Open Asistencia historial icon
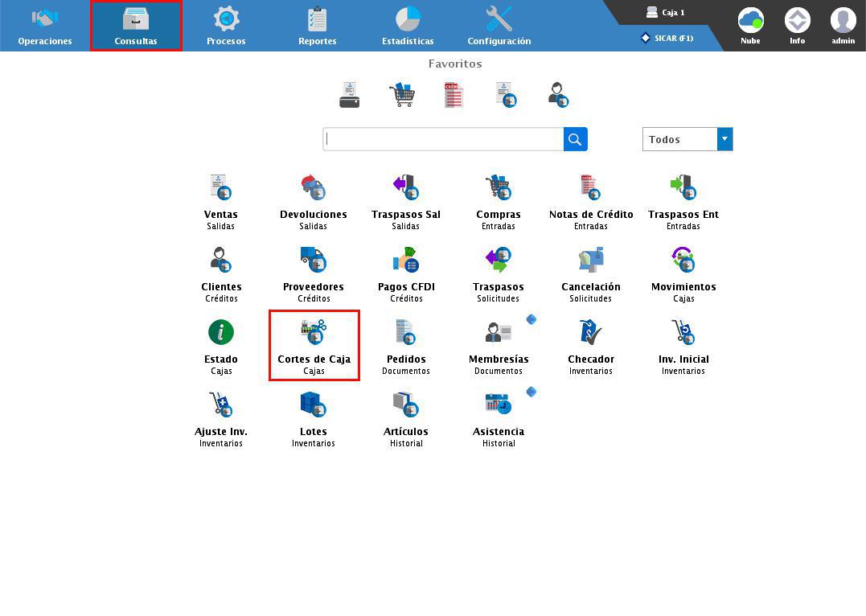Viewport: 866px width, 616px height. coord(499,405)
